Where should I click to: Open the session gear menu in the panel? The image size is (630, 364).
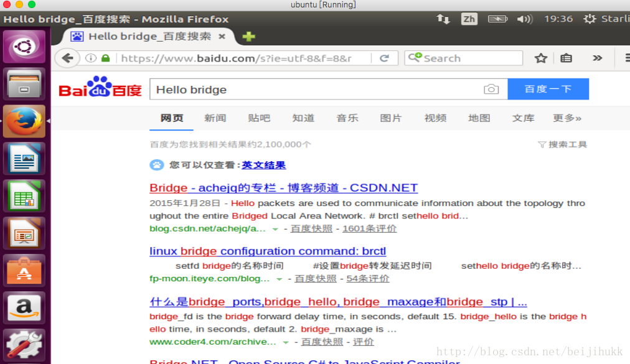click(590, 19)
